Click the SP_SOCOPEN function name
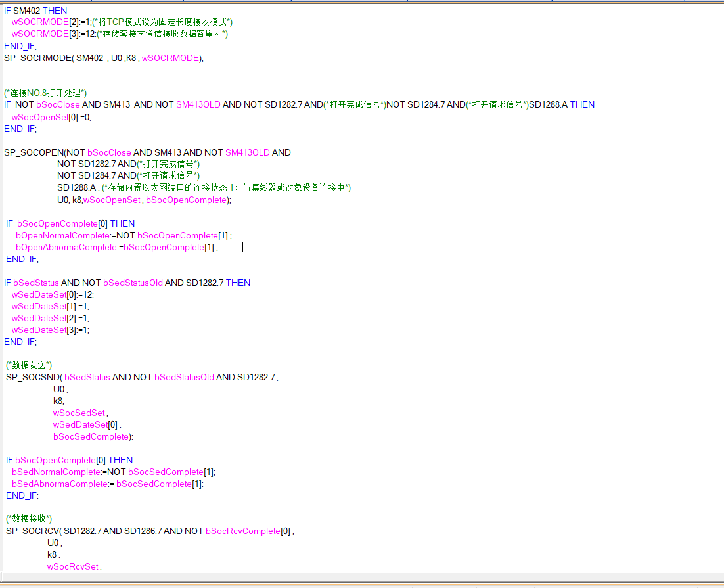Image resolution: width=724 pixels, height=588 pixels. [33, 152]
